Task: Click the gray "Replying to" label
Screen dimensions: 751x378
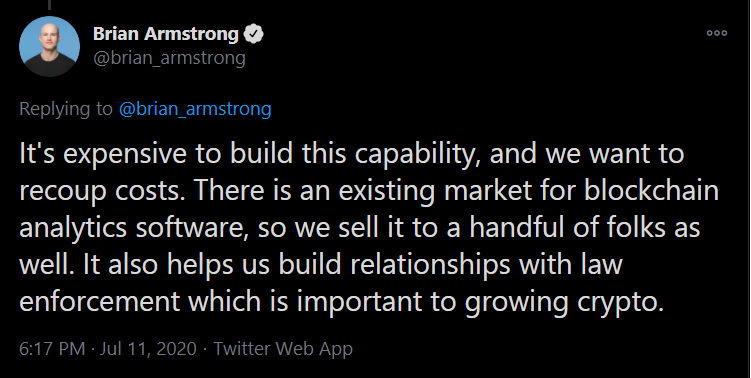Action: click(x=66, y=109)
